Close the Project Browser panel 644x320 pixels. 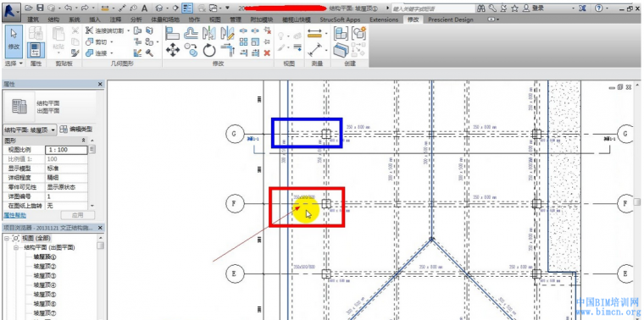(100, 228)
